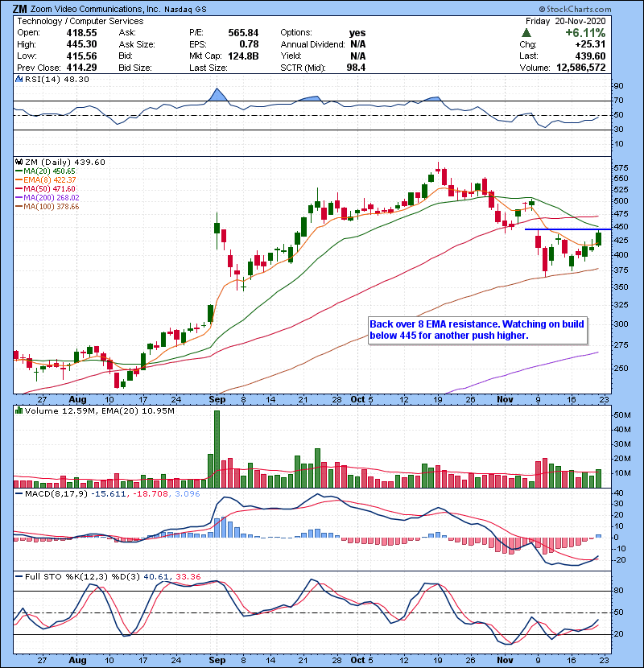Select the MA(200) 268.02 legend entry
The width and height of the screenshot is (644, 668).
coord(47,198)
